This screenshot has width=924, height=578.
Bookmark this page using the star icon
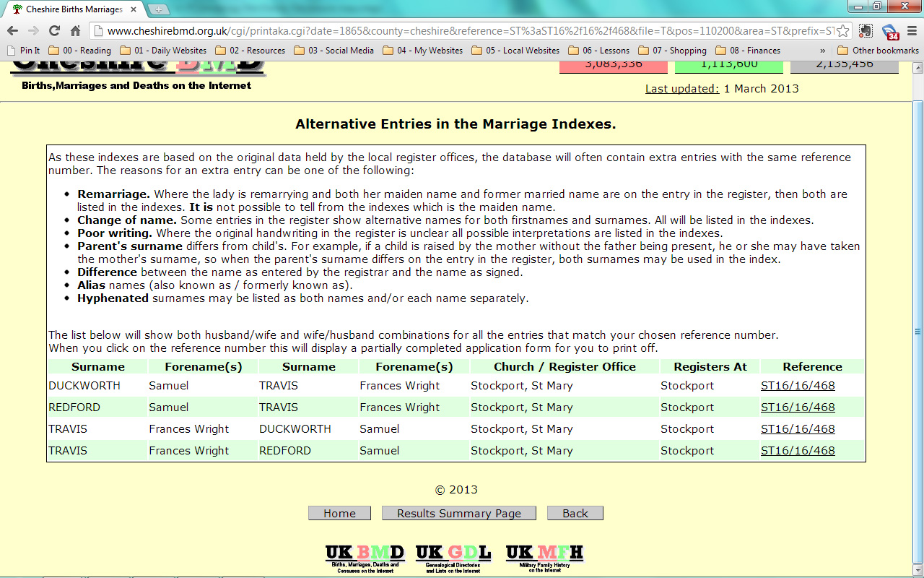[x=842, y=32]
